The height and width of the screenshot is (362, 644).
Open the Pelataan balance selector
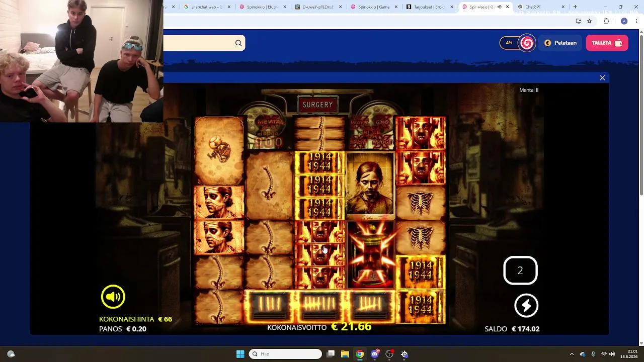pyautogui.click(x=560, y=43)
